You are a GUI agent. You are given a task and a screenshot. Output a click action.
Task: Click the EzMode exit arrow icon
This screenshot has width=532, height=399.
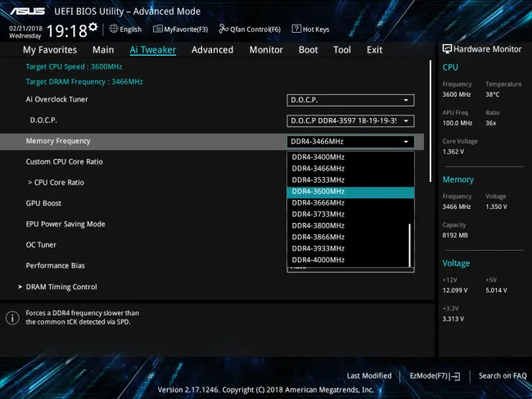pos(455,376)
